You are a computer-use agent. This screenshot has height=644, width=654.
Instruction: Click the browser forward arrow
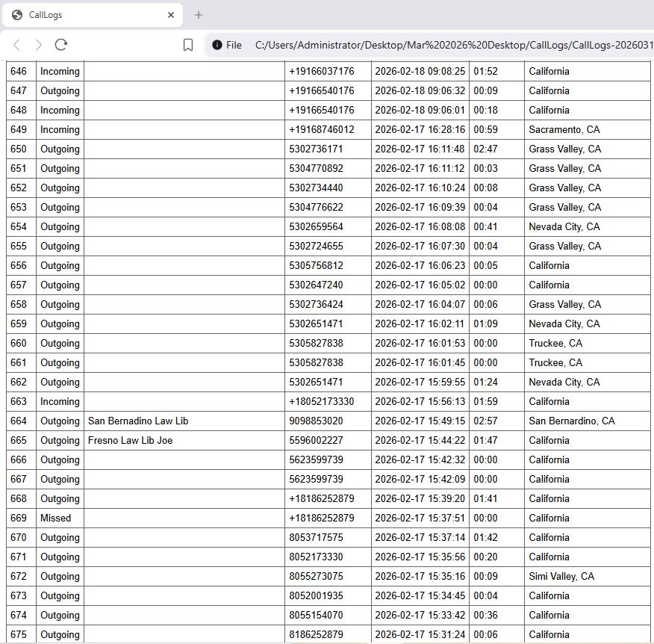click(38, 45)
